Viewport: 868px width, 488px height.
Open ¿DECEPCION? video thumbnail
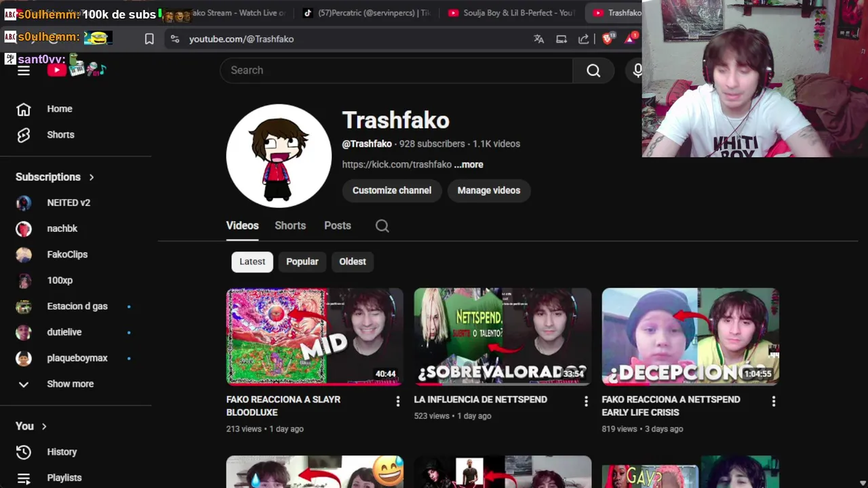coord(690,337)
